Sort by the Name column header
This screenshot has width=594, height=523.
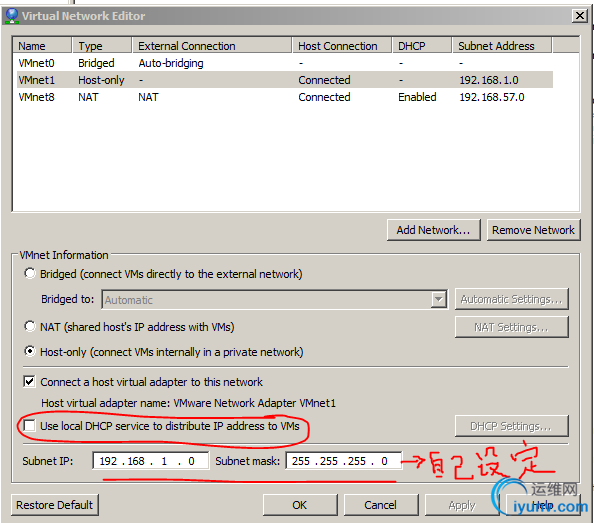[42, 46]
